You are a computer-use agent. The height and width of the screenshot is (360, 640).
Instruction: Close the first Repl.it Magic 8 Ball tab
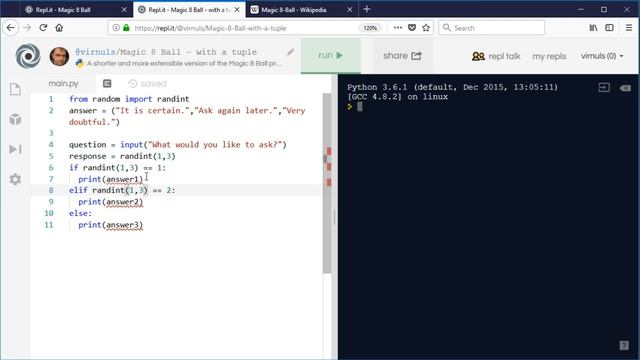(124, 9)
